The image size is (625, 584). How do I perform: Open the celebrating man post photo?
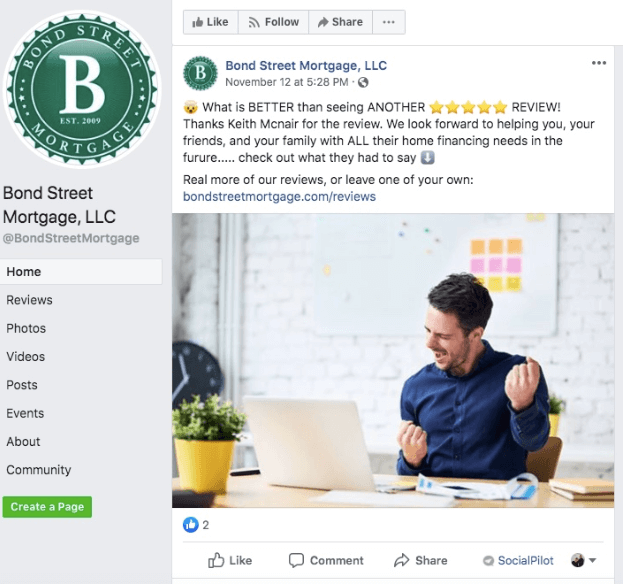[x=393, y=360]
